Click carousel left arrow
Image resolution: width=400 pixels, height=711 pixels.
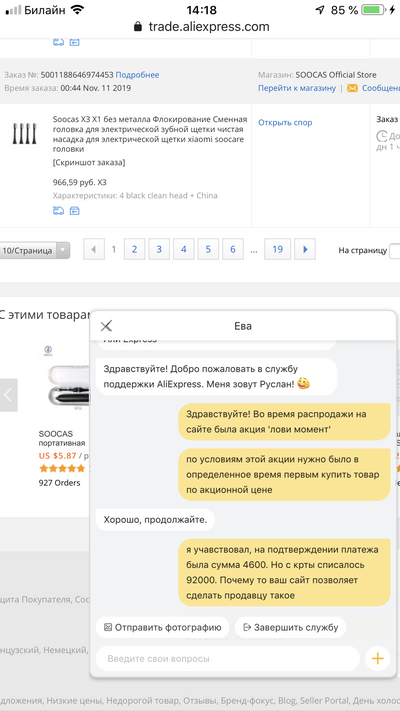pos(9,395)
